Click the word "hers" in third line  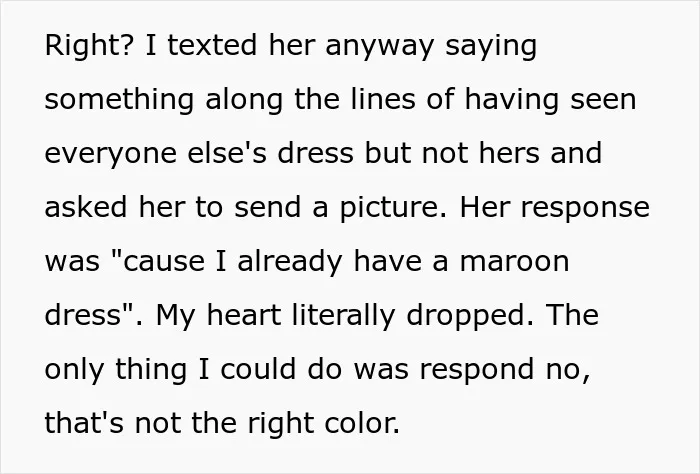pyautogui.click(x=509, y=153)
